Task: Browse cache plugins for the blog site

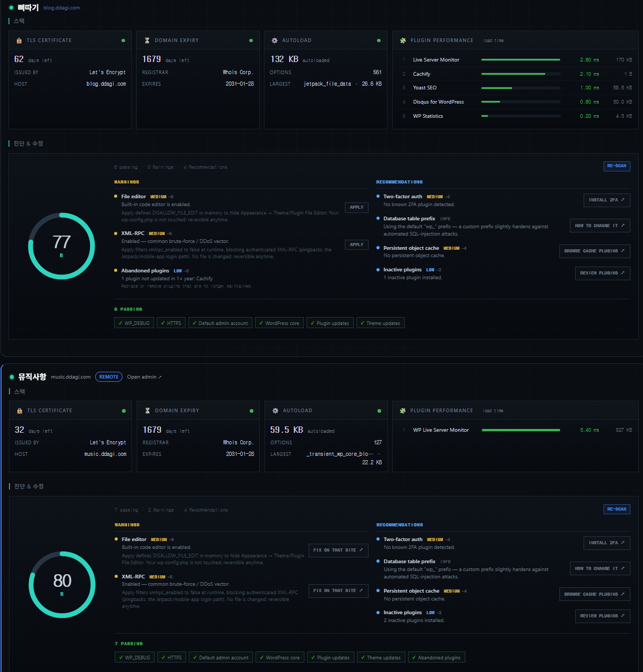Action: point(595,251)
